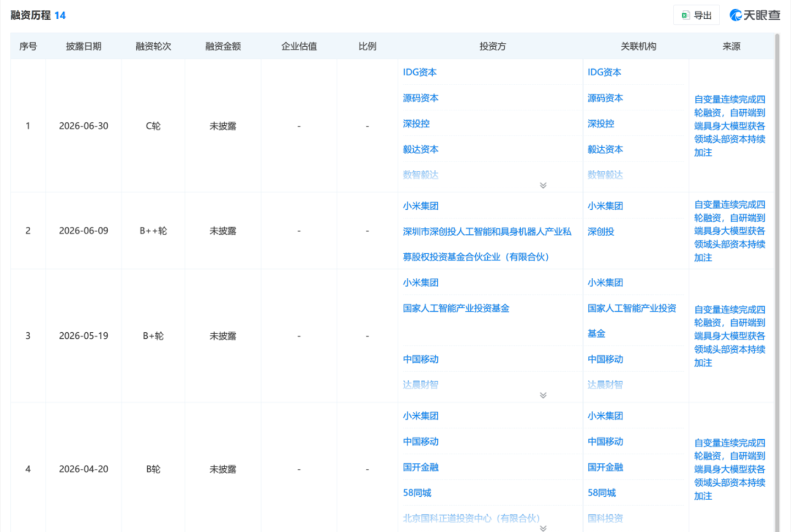Expand investor list for B轮 row
This screenshot has width=791, height=532.
(543, 528)
